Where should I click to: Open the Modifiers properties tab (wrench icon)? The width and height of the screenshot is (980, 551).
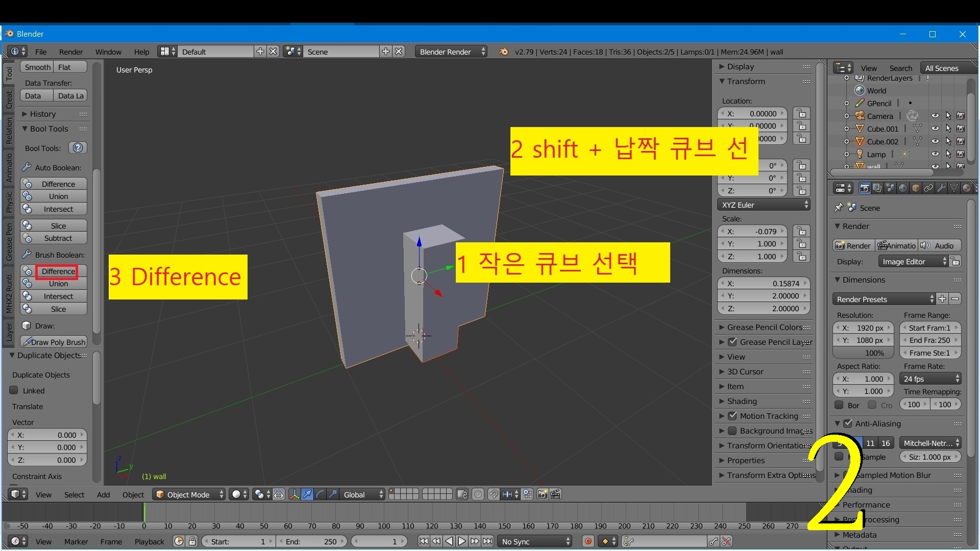tap(941, 188)
